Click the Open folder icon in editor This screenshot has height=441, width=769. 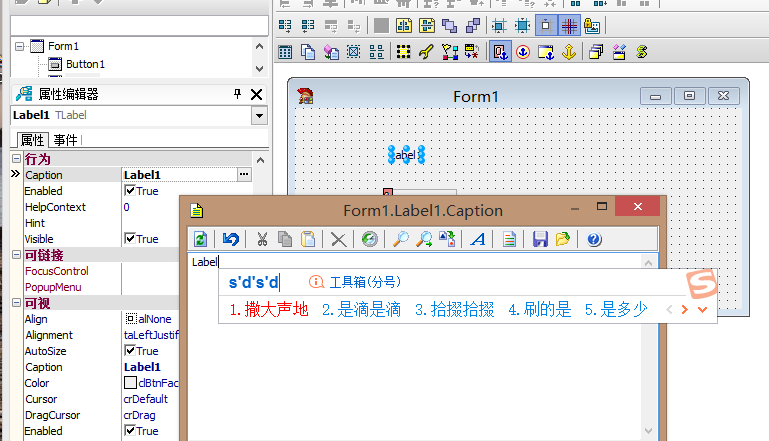point(563,239)
